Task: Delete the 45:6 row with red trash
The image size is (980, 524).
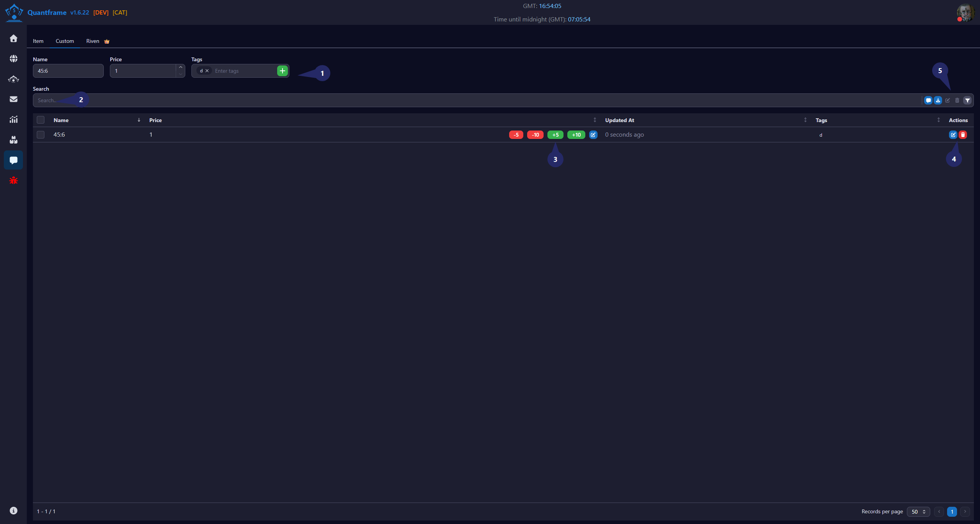Action: tap(963, 135)
